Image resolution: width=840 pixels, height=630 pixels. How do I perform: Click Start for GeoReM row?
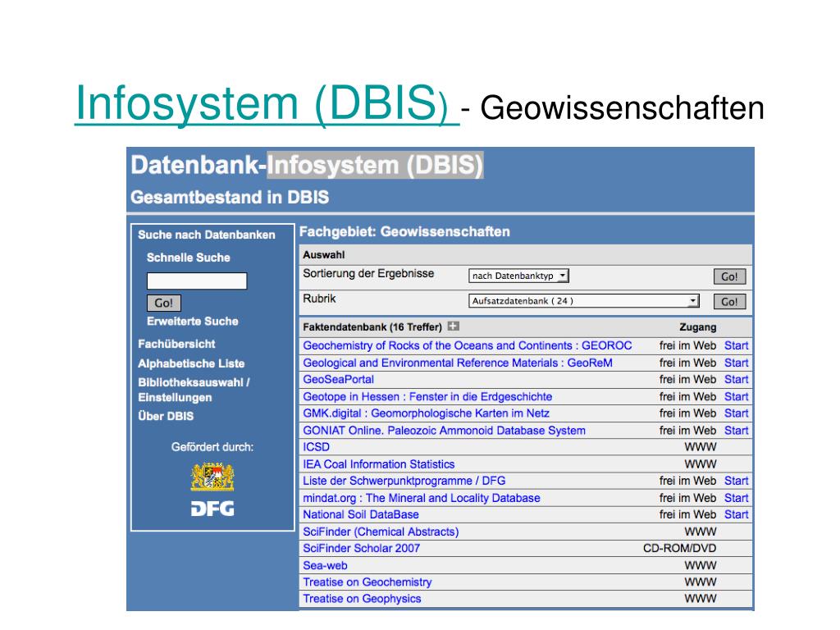(x=736, y=363)
